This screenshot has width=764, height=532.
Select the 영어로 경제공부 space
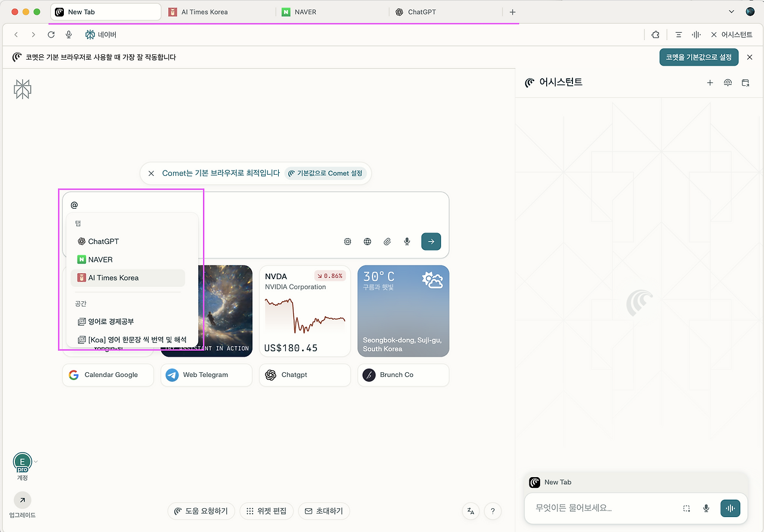tap(128, 321)
